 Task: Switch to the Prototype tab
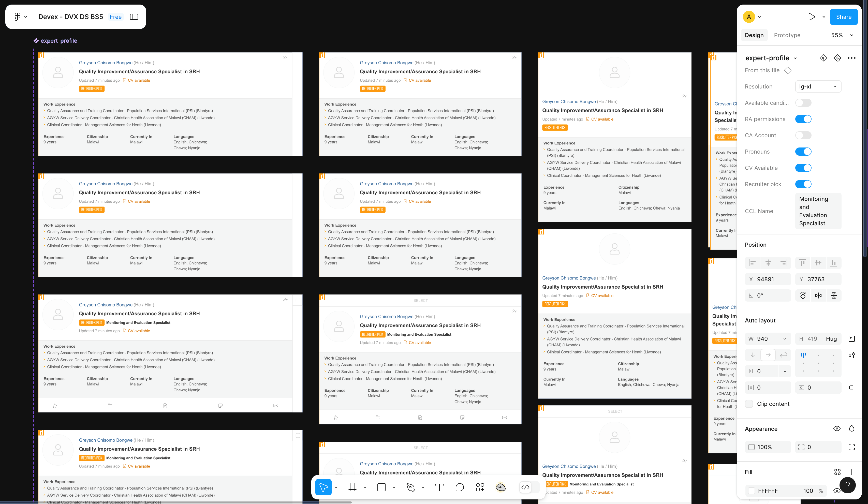coord(787,35)
